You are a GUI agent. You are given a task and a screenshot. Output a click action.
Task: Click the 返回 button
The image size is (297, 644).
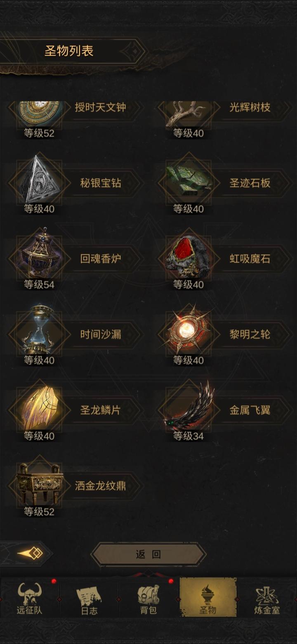click(x=148, y=554)
